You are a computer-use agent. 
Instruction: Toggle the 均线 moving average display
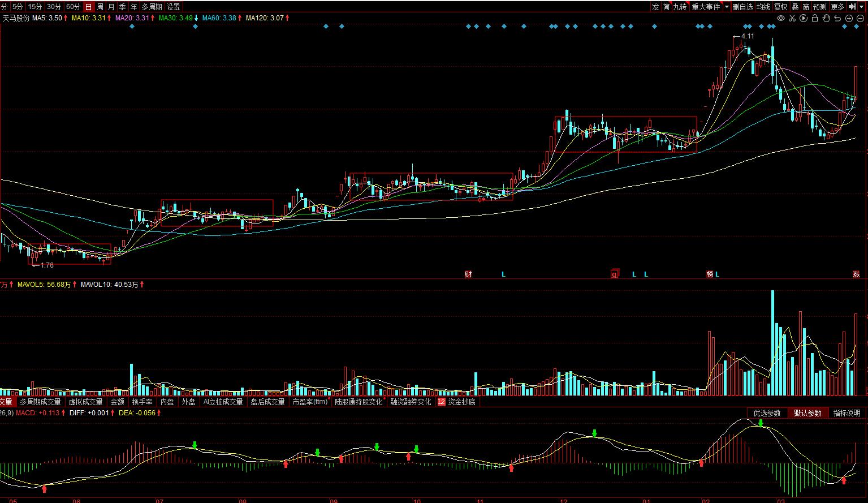(763, 7)
